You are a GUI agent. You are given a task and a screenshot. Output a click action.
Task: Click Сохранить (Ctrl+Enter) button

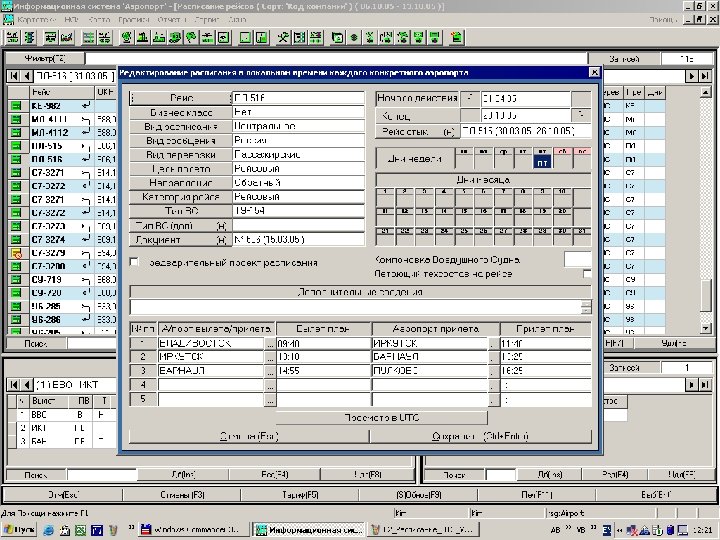(481, 436)
